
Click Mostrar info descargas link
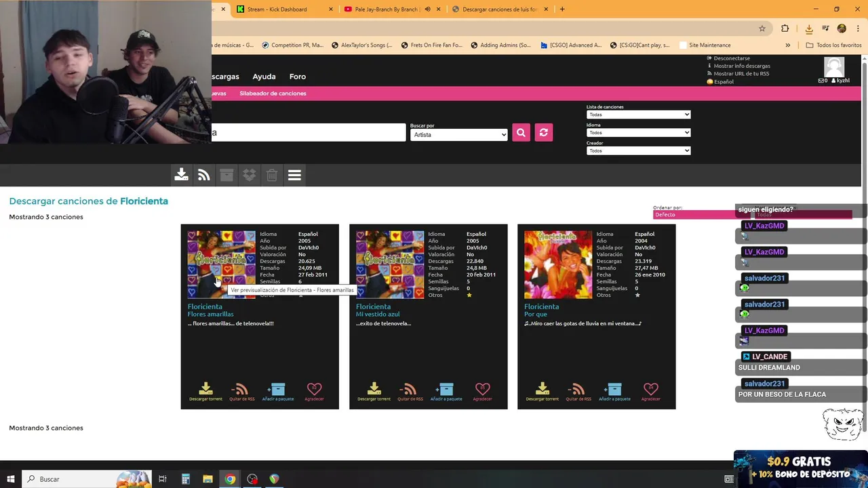pyautogui.click(x=741, y=66)
